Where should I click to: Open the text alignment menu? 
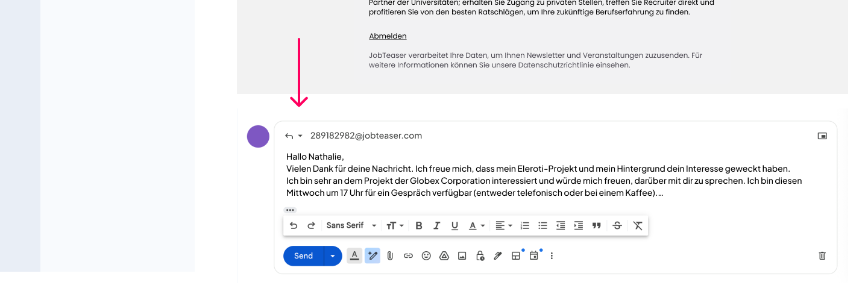click(503, 225)
